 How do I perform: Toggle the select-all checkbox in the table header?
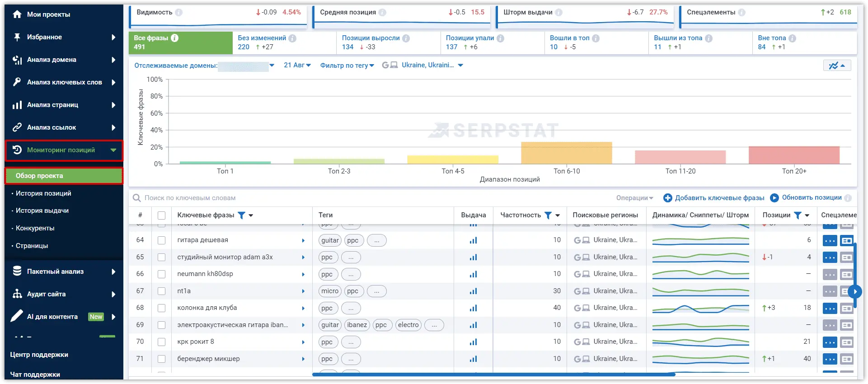[161, 215]
